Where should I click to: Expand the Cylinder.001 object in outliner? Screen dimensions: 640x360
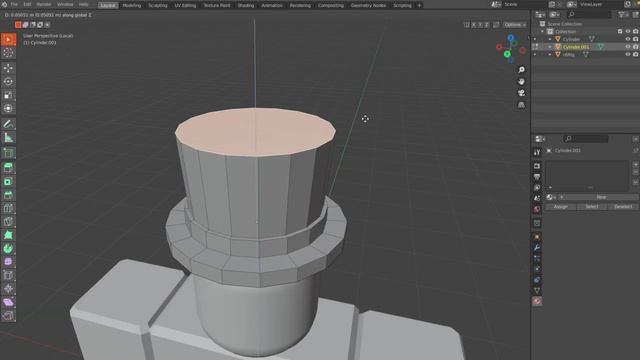pos(550,47)
